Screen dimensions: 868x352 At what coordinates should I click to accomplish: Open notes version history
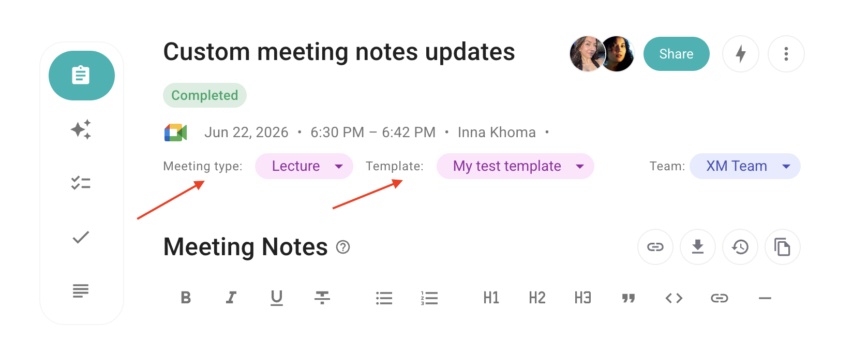coord(740,247)
